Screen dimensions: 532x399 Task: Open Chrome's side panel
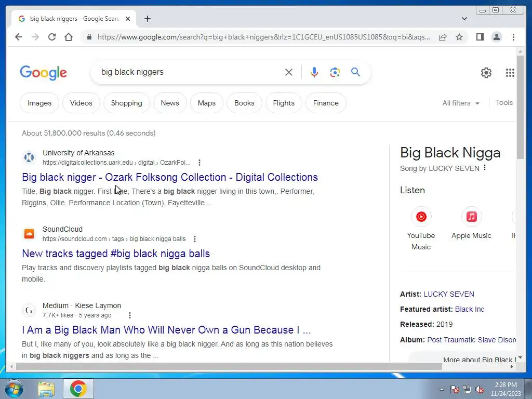coord(480,37)
